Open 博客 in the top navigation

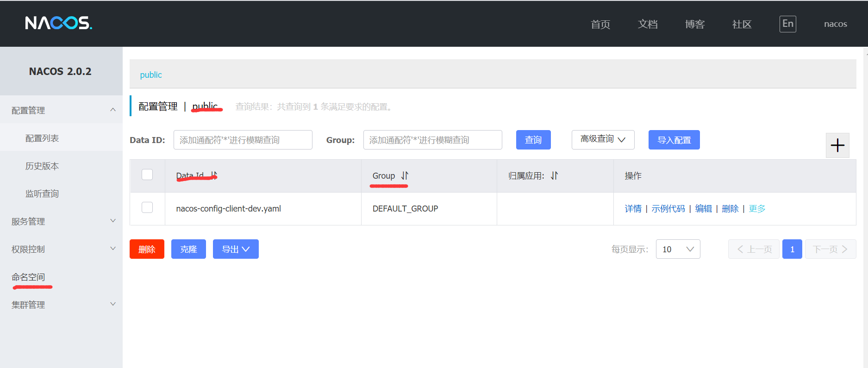point(695,24)
